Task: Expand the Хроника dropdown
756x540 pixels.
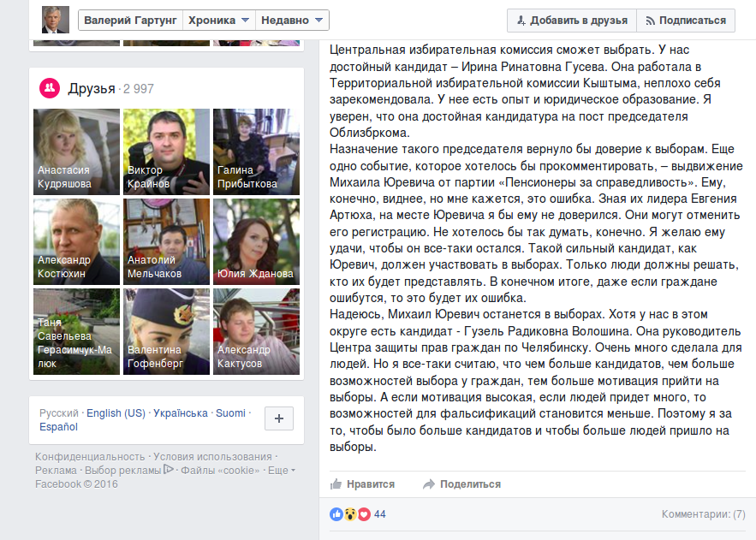Action: (x=219, y=21)
